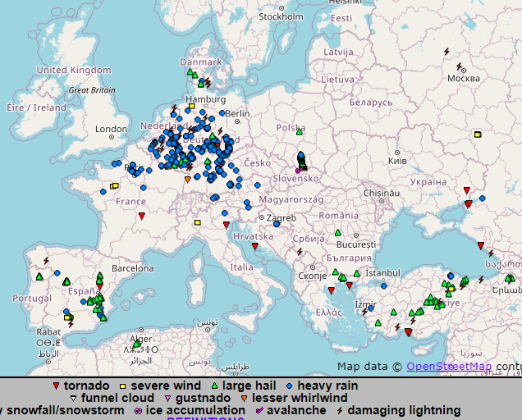Click the 'ice accumulation' legend label
This screenshot has height=420, width=522.
pos(195,410)
